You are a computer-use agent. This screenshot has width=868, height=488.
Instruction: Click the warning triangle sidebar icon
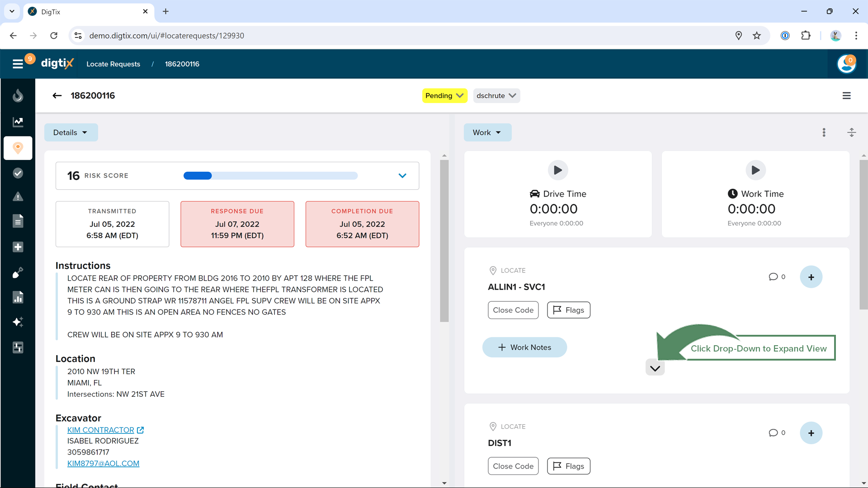point(18,197)
